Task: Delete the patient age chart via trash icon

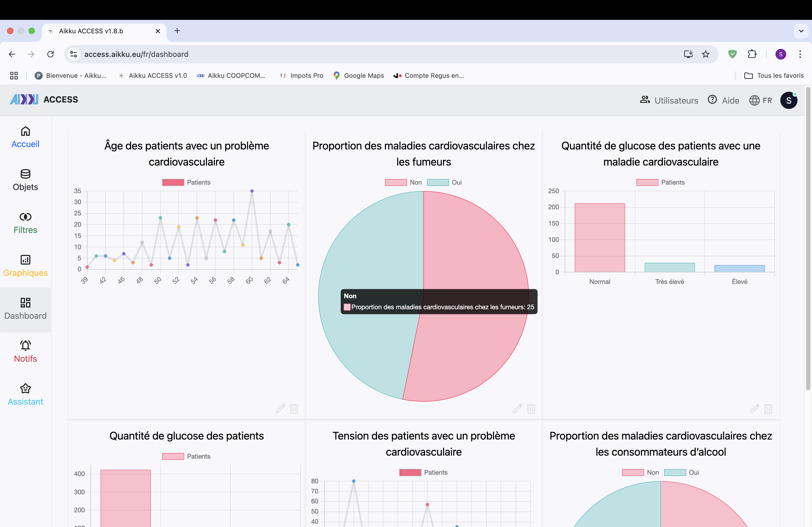Action: pos(294,408)
